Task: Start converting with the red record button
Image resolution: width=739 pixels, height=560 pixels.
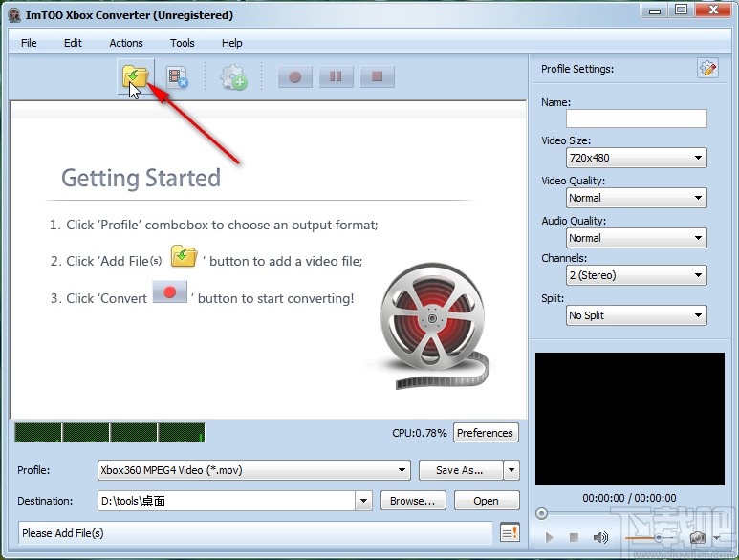Action: 295,76
